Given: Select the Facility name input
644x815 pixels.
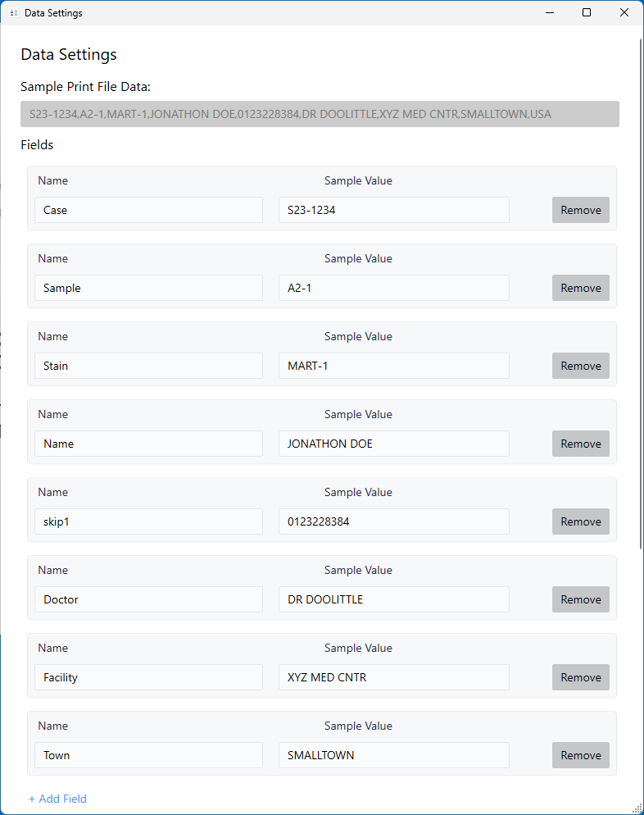Looking at the screenshot, I should click(148, 677).
